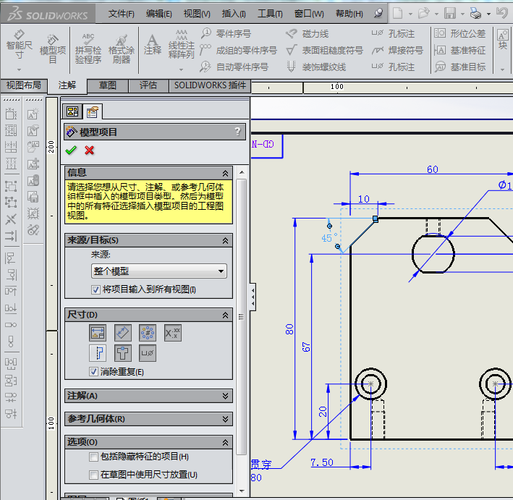The height and width of the screenshot is (500, 513).
Task: Toggle Hole Callout icon in 尺寸 section
Action: (x=147, y=353)
